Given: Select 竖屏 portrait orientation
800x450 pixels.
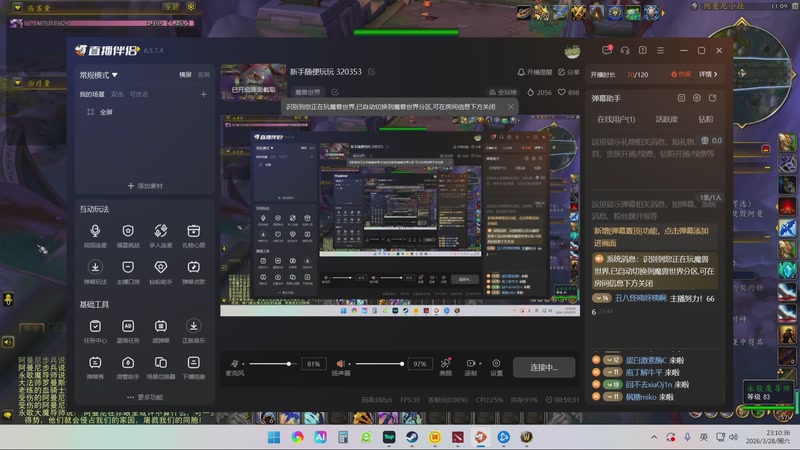Looking at the screenshot, I should point(204,74).
